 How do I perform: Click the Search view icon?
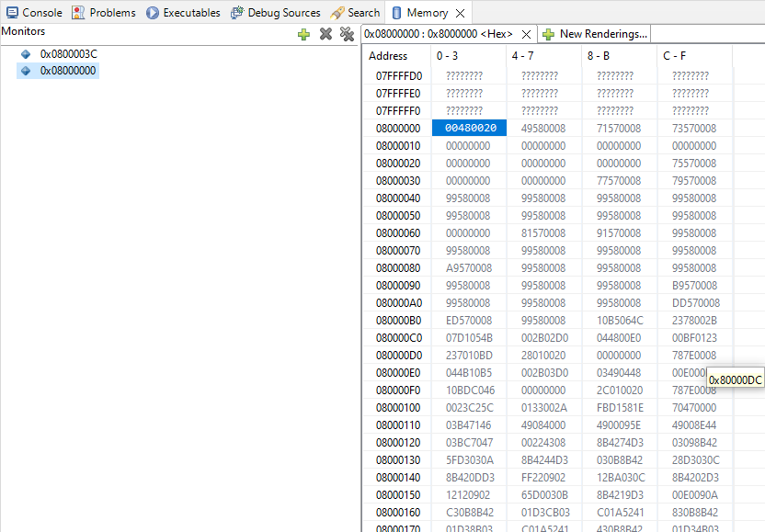tap(337, 13)
